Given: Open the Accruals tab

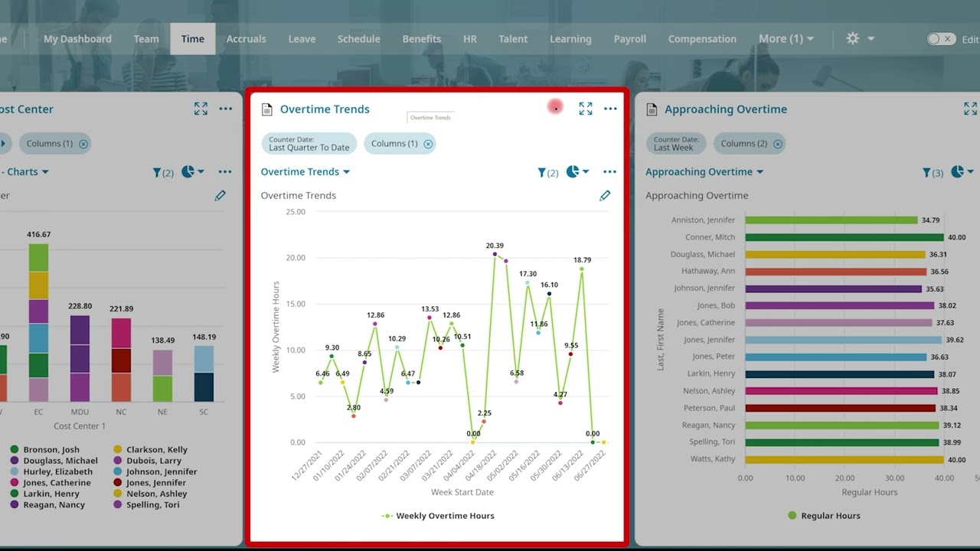Looking at the screenshot, I should (x=247, y=39).
